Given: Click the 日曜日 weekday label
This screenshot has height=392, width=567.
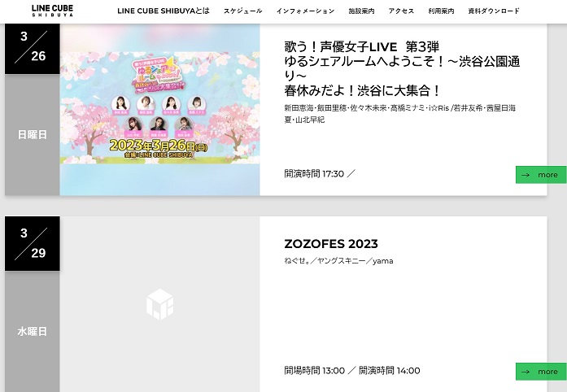Looking at the screenshot, I should pyautogui.click(x=33, y=134).
